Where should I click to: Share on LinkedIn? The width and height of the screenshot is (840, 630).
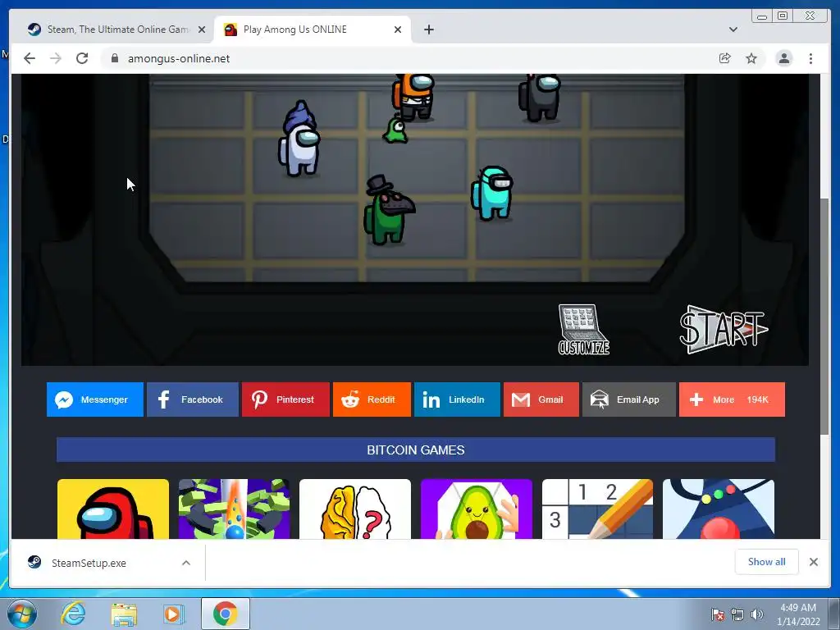(457, 399)
